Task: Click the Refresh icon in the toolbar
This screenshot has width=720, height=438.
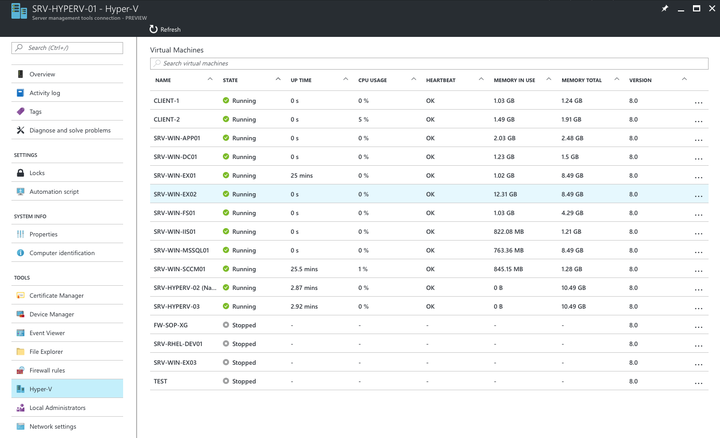Action: [153, 29]
